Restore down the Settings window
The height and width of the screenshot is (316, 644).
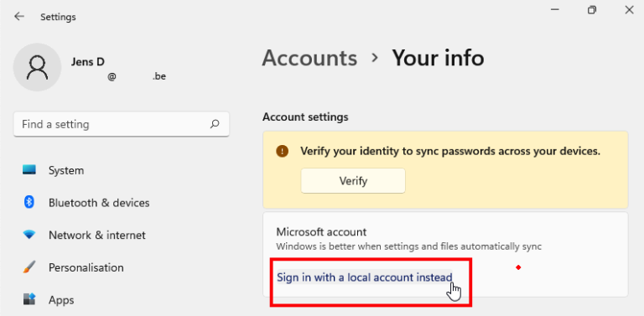(x=592, y=10)
